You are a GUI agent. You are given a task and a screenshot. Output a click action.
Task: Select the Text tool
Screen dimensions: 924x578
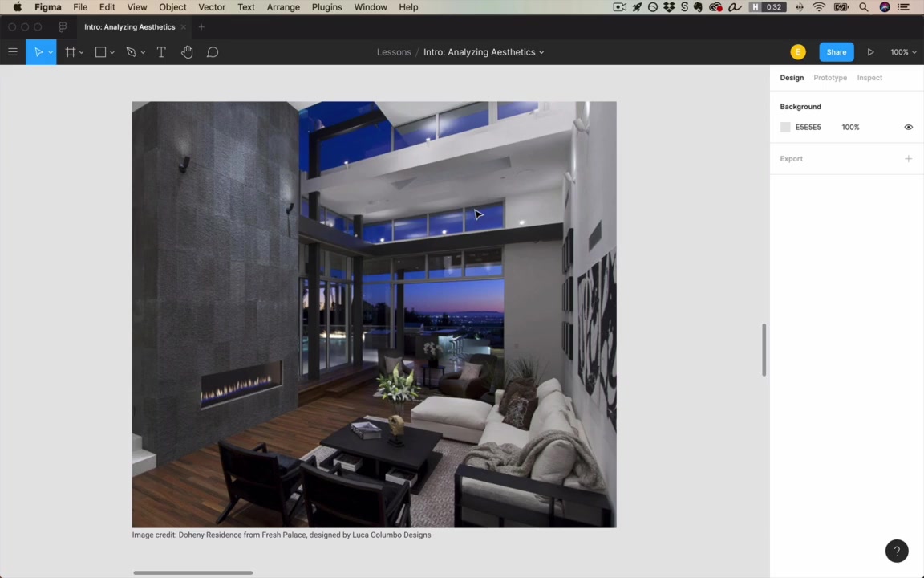[x=161, y=52]
